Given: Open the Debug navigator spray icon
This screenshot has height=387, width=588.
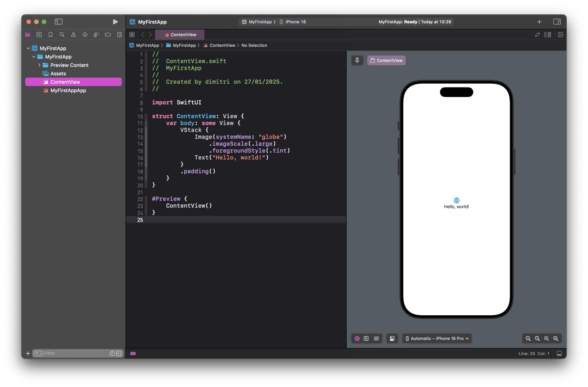Looking at the screenshot, I should coord(96,35).
